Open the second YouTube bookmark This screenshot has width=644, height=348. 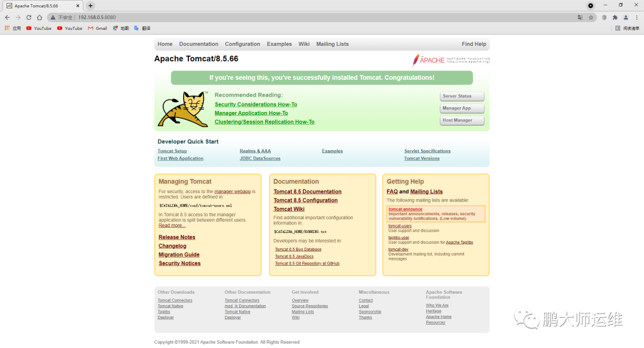(x=69, y=29)
